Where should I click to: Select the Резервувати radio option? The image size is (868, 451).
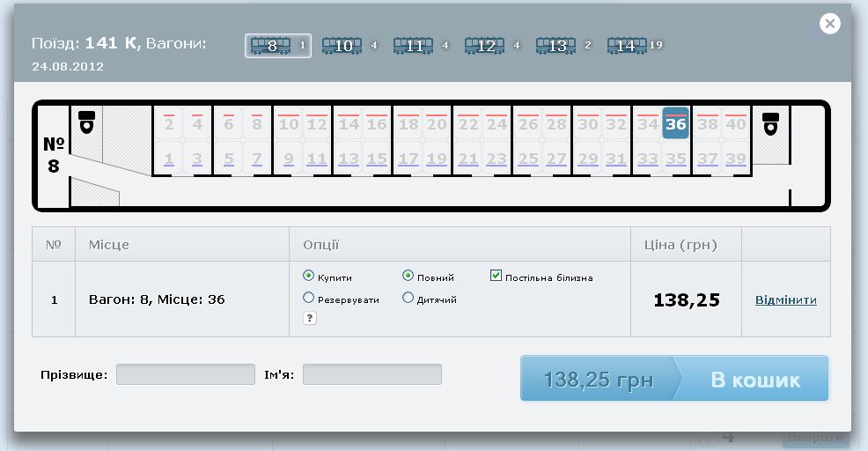pyautogui.click(x=308, y=298)
